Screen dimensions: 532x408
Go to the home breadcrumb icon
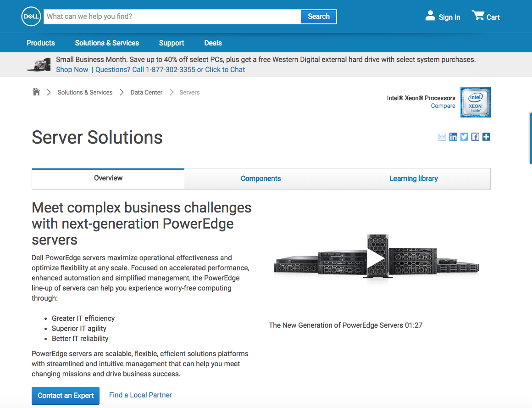36,92
